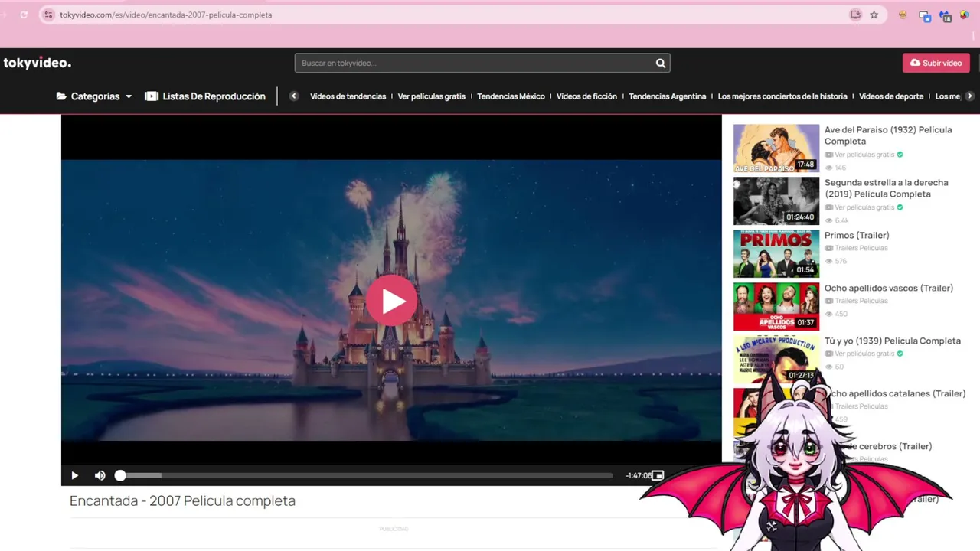
Task: Open Videos de ficción tab
Action: coord(586,96)
